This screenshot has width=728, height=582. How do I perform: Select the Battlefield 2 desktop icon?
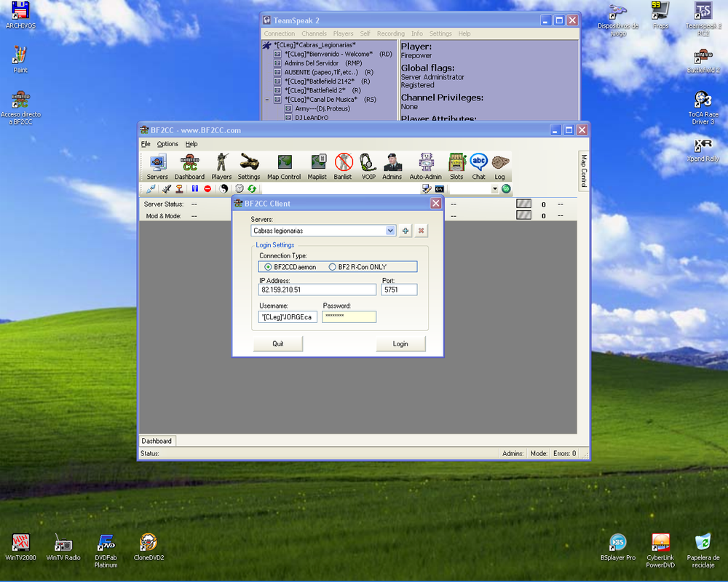click(703, 61)
